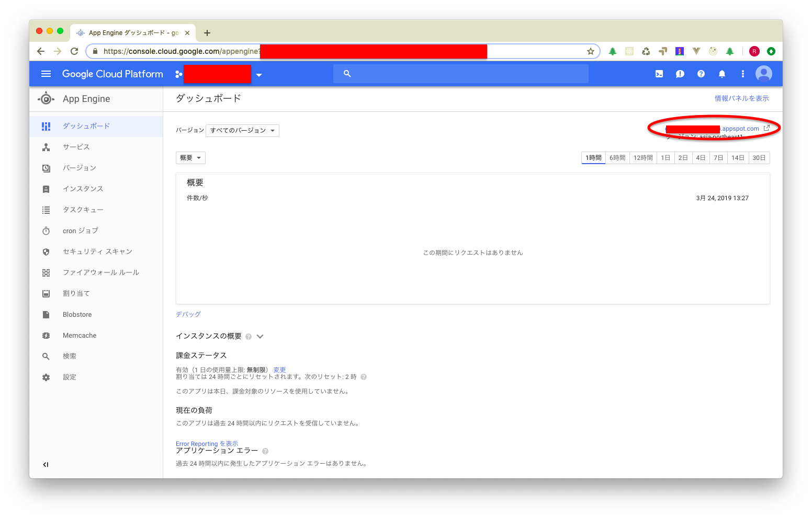Open the help icon in top bar

pos(701,74)
